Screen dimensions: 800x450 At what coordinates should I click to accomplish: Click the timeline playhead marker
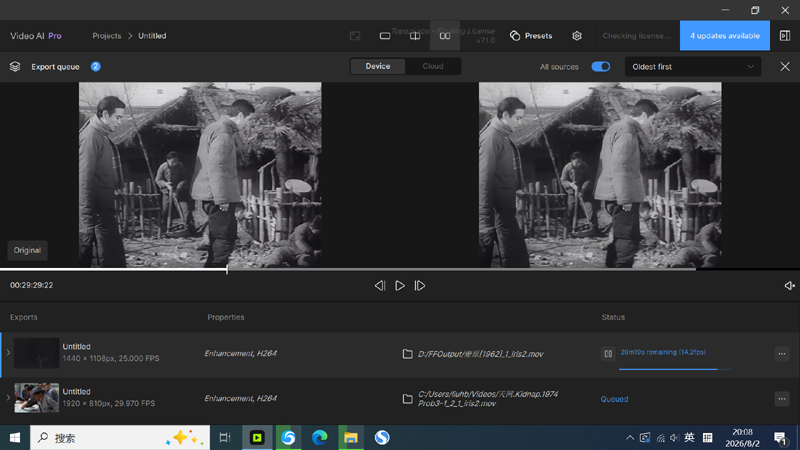click(227, 269)
